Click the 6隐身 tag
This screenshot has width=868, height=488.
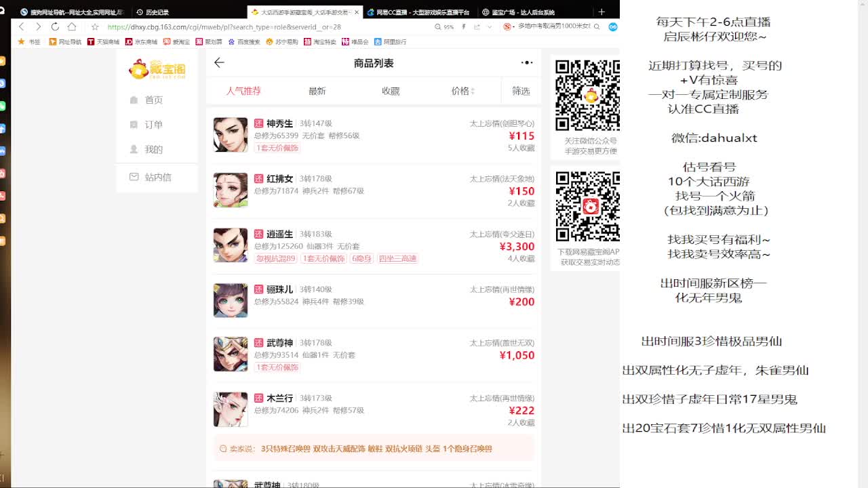tap(361, 258)
